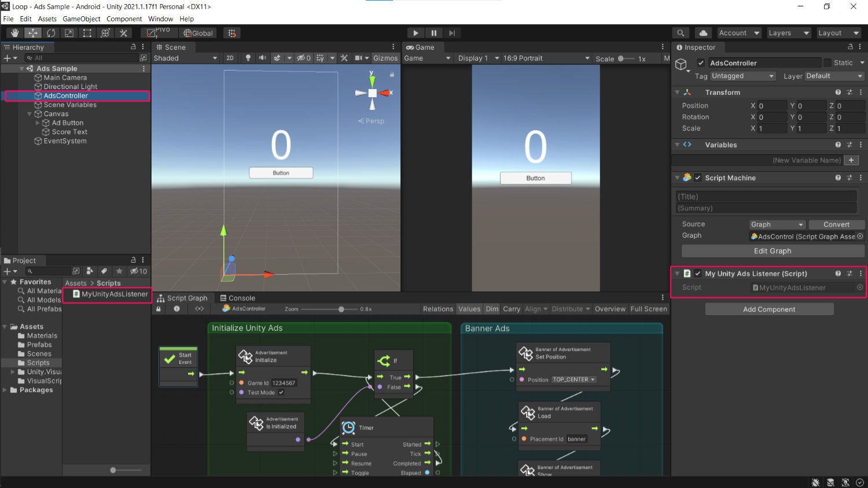Viewport: 868px width, 488px height.
Task: Open the cloud services icon
Action: point(703,33)
